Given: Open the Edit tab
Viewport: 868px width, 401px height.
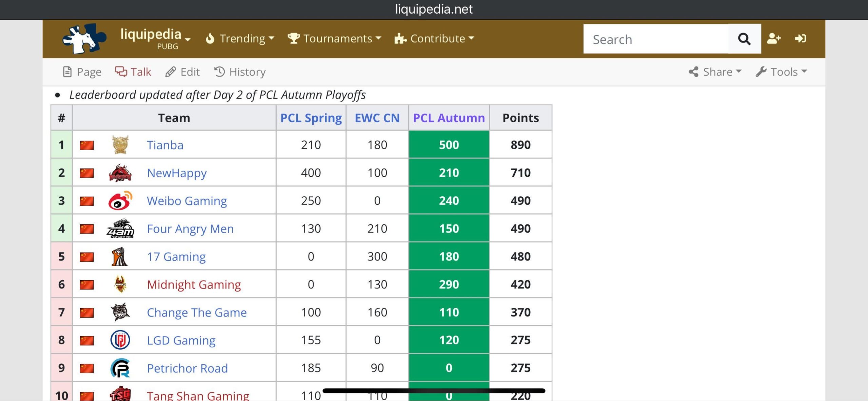Looking at the screenshot, I should tap(183, 72).
